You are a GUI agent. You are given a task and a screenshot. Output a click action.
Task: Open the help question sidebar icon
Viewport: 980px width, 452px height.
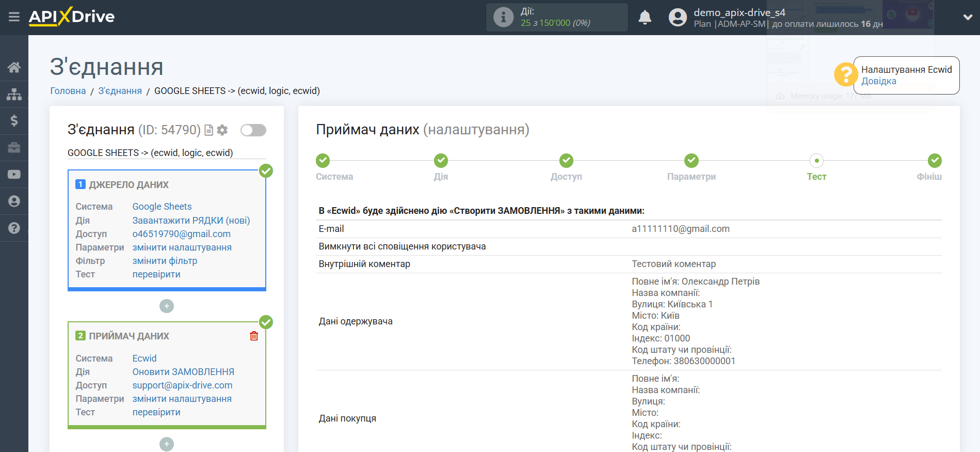(x=14, y=228)
